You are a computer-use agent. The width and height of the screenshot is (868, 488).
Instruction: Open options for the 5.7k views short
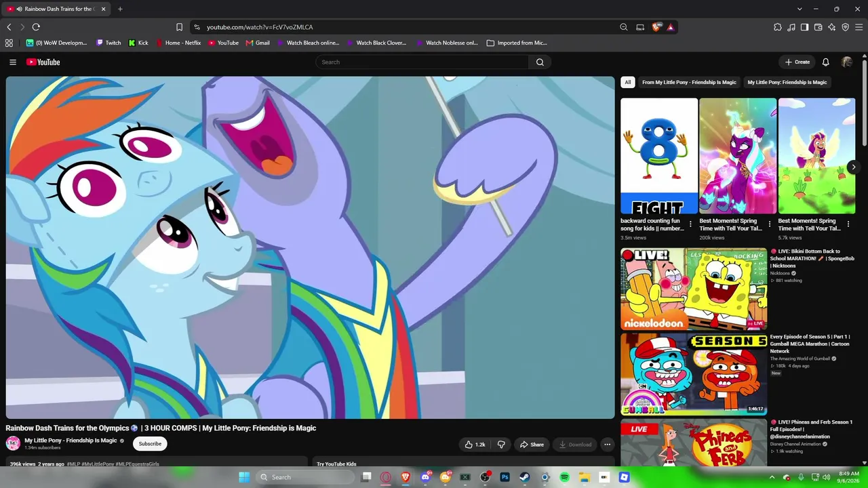(x=848, y=224)
